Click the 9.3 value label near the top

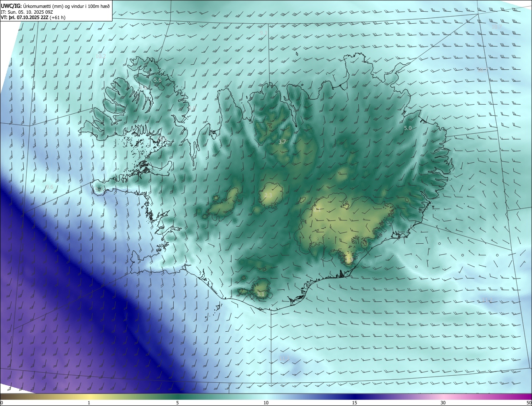pyautogui.click(x=264, y=32)
